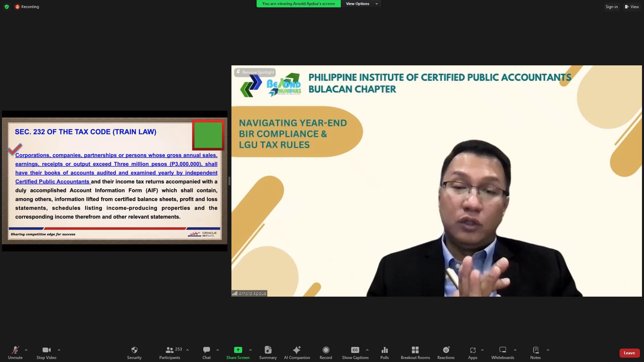Open the View layout menu
The width and height of the screenshot is (644, 362).
tap(632, 7)
